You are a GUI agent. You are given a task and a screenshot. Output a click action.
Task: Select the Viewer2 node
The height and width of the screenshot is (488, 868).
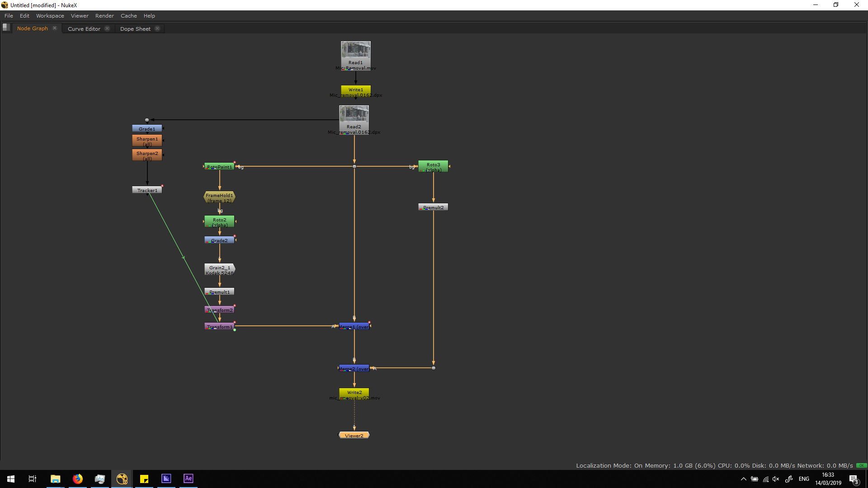(354, 436)
